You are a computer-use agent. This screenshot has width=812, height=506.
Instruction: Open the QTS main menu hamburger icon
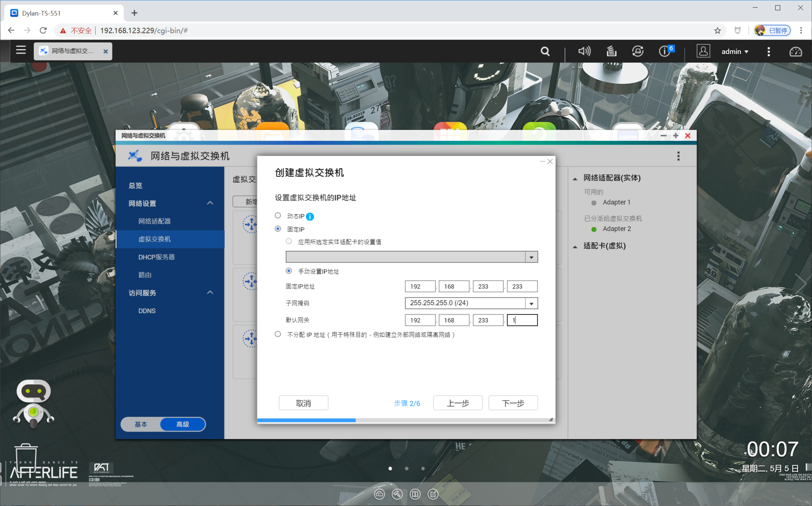tap(21, 51)
